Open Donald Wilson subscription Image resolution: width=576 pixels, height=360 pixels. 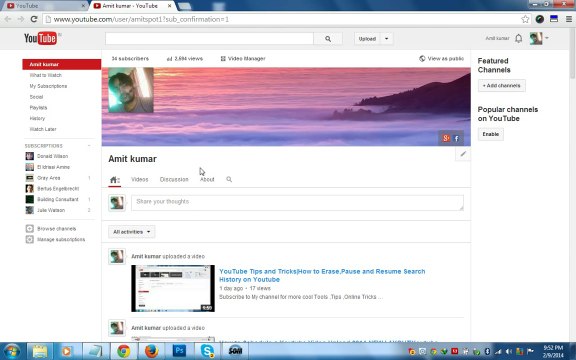(52, 156)
